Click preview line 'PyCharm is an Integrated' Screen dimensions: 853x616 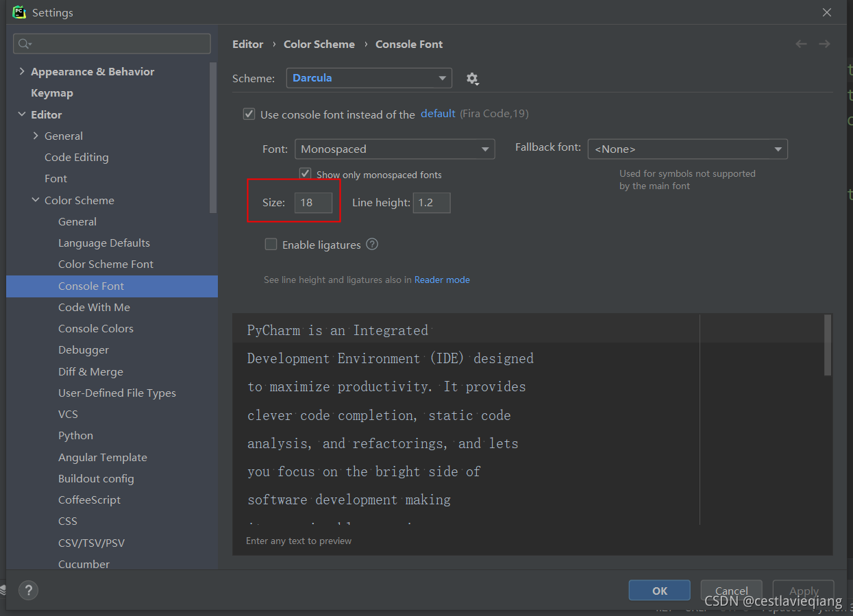coord(338,330)
